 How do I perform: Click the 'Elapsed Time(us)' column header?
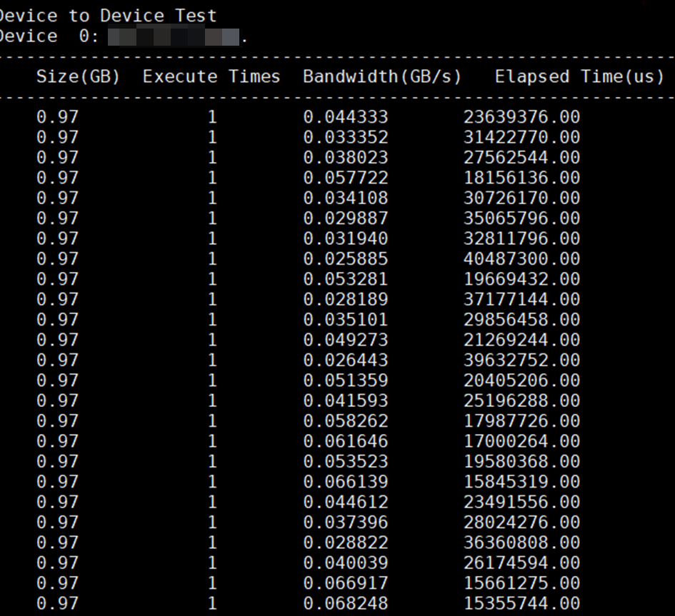point(579,76)
